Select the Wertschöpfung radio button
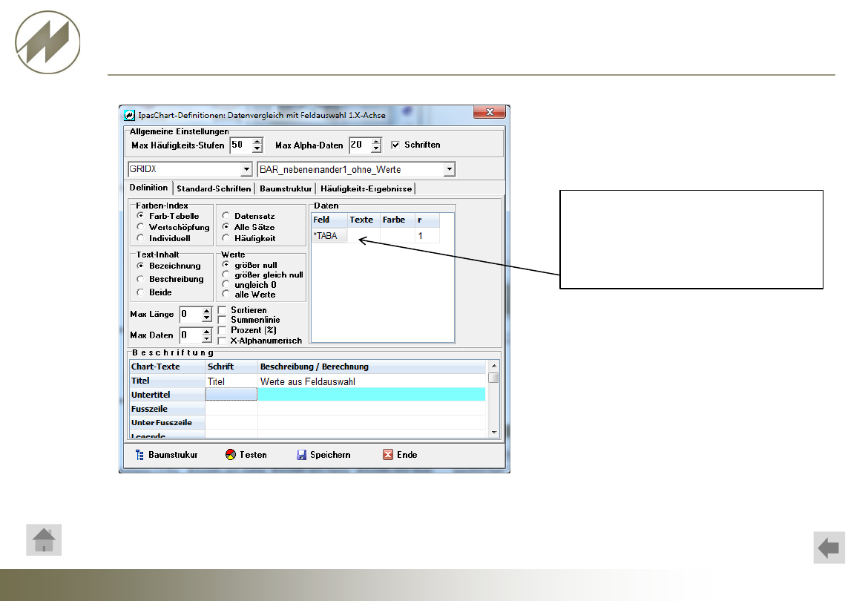The width and height of the screenshot is (868, 601). pos(141,227)
